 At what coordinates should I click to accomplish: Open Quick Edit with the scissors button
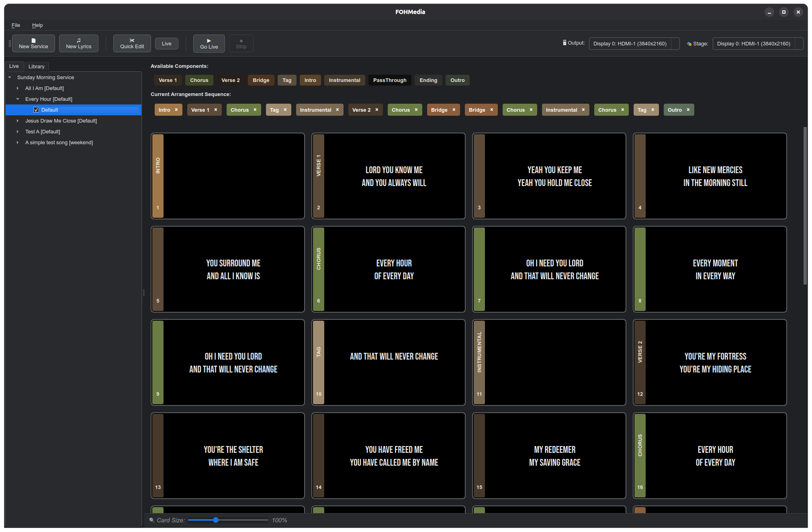pyautogui.click(x=132, y=43)
